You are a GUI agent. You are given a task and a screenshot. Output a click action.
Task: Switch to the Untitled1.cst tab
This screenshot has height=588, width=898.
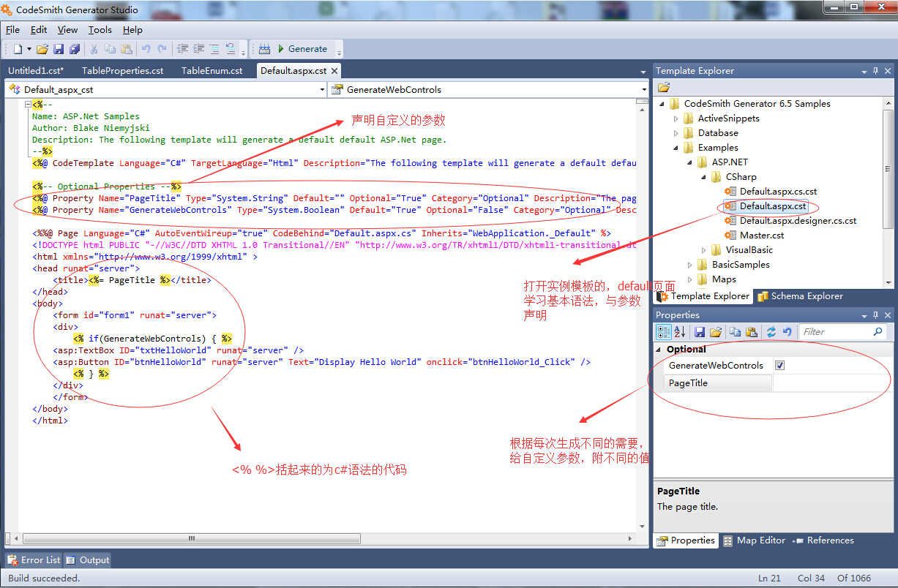pos(36,71)
